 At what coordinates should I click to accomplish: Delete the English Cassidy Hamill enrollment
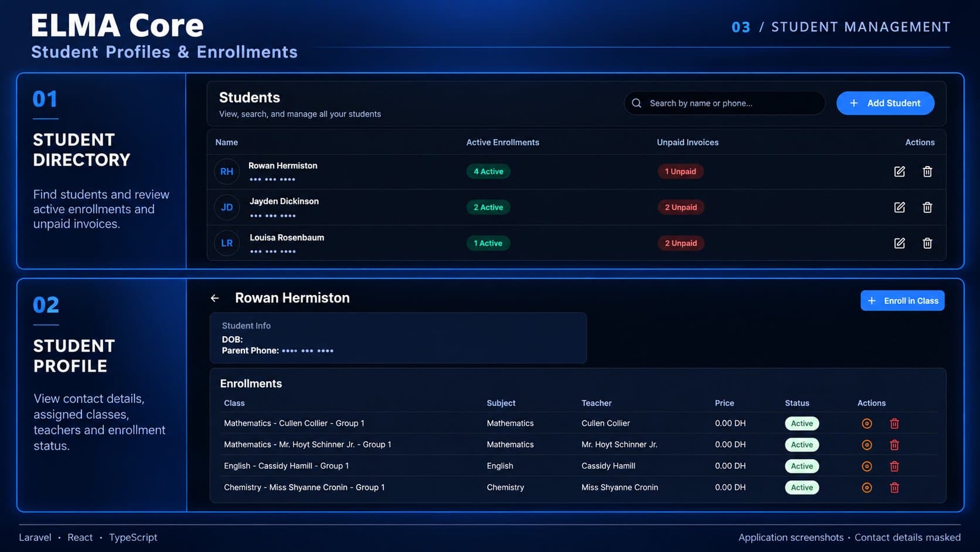click(894, 466)
